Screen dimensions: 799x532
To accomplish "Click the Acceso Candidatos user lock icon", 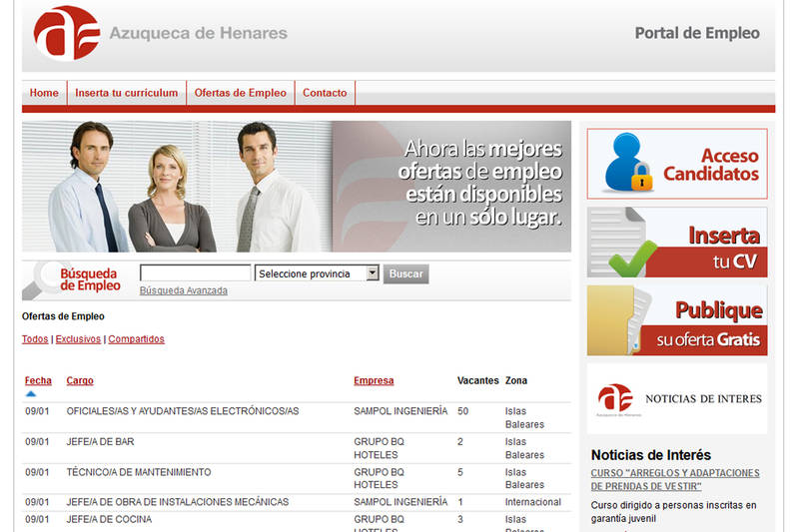I will (x=628, y=163).
